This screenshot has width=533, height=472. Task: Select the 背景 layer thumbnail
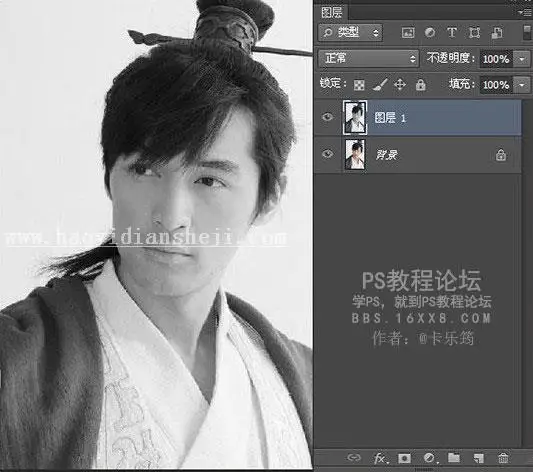point(355,154)
